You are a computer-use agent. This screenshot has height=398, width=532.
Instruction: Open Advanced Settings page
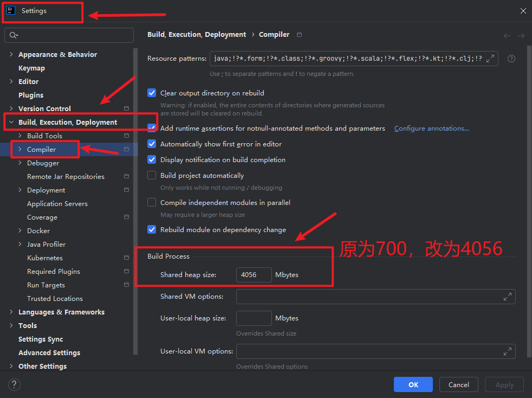tap(49, 353)
